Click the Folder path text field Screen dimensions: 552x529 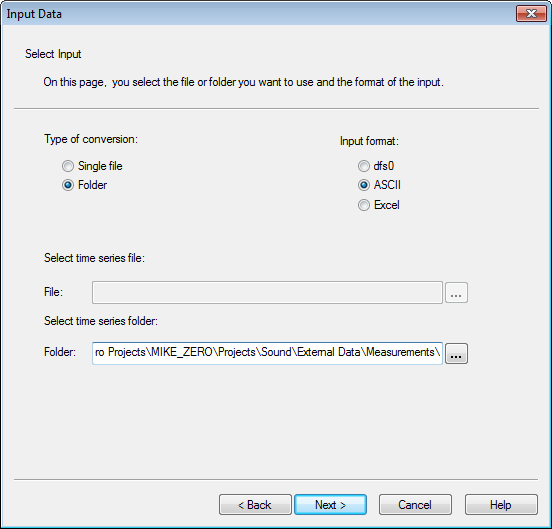pos(267,353)
